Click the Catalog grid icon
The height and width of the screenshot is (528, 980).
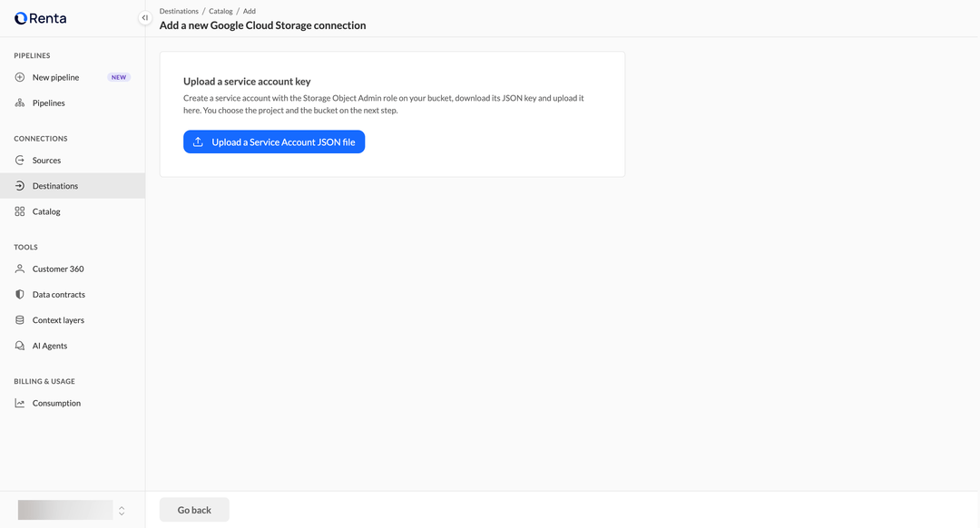(20, 211)
